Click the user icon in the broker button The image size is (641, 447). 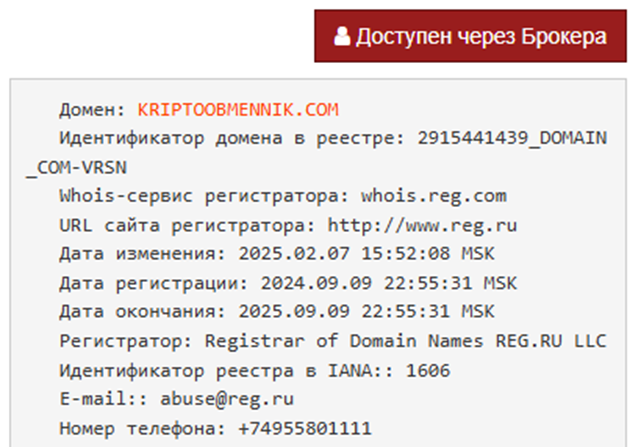click(342, 37)
